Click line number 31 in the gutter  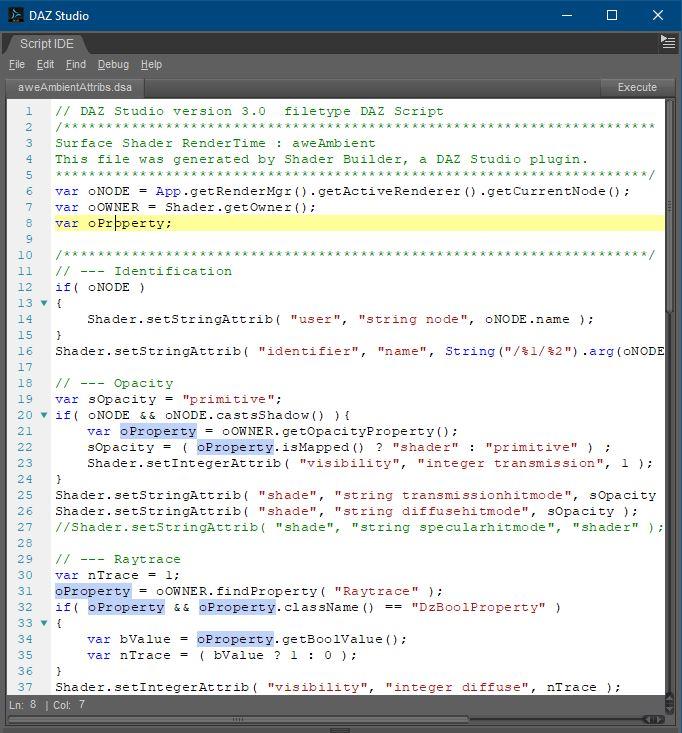[25, 591]
